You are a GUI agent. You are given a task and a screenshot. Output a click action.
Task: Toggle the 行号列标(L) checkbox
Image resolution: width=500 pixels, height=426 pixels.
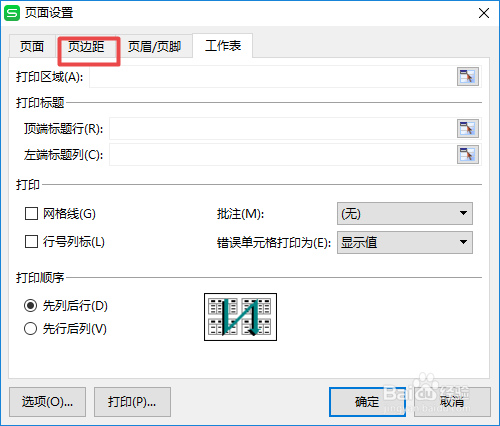(x=31, y=242)
